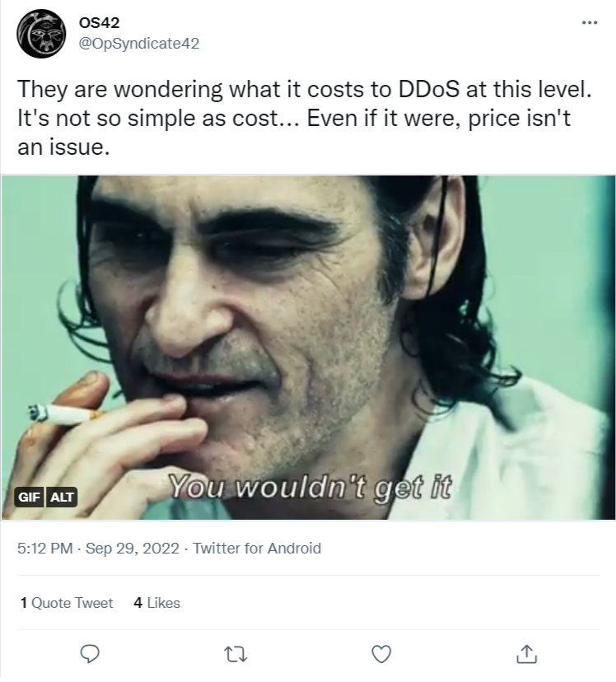
Task: Like the tweet with the heart icon
Action: 381,654
